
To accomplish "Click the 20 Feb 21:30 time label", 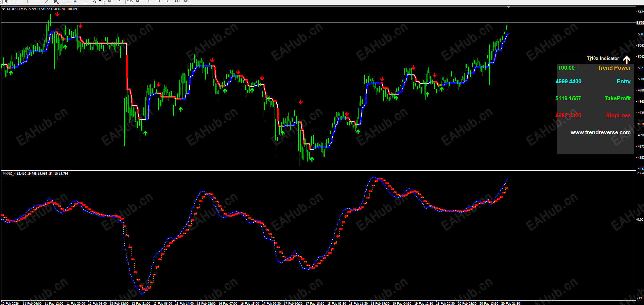I will [510, 303].
